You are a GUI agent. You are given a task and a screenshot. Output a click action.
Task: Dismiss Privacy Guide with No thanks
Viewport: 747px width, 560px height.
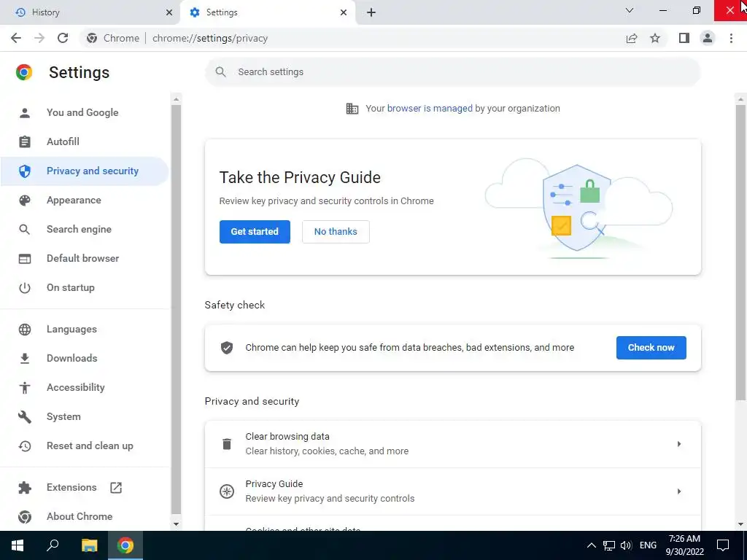coord(336,232)
